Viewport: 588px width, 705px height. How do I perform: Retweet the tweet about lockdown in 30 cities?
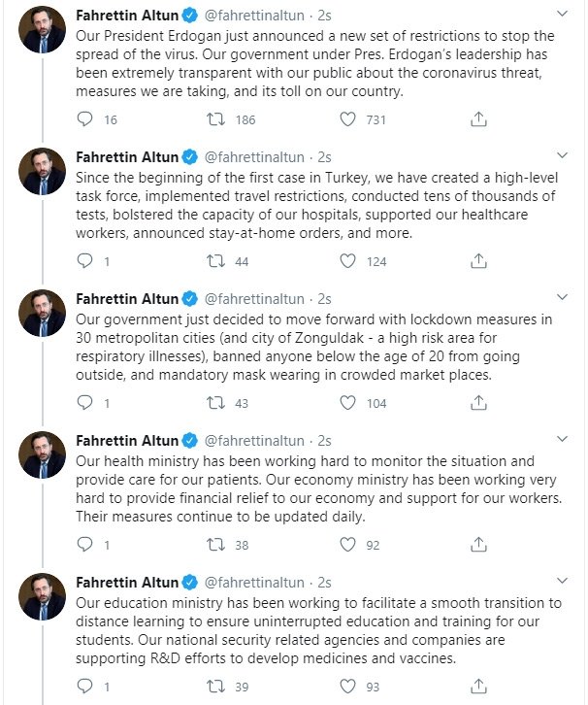[215, 402]
